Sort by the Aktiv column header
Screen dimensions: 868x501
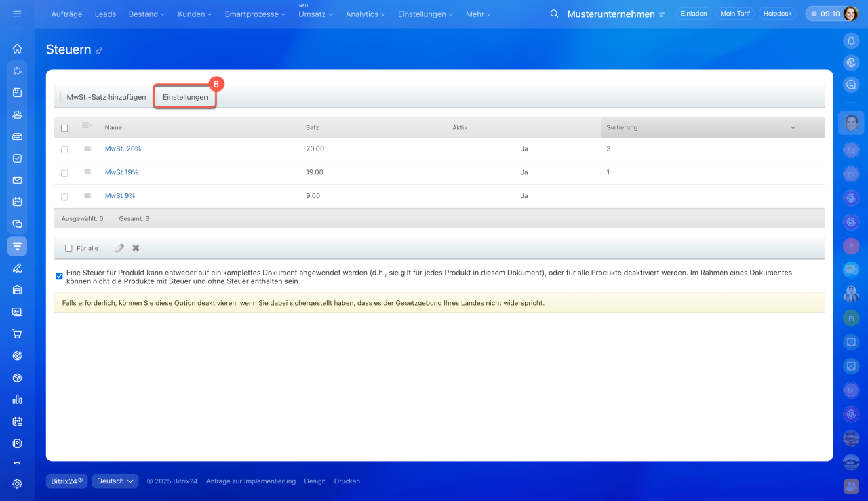[x=460, y=127]
